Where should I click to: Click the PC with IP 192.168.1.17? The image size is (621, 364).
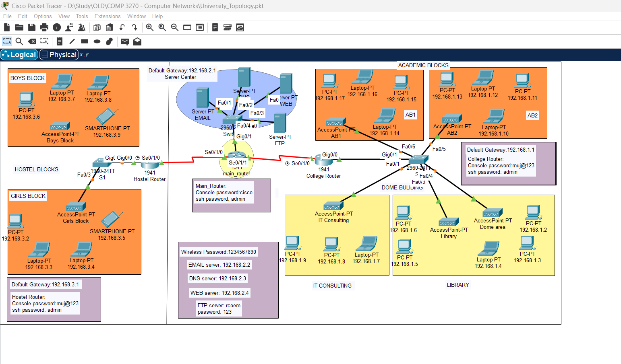pos(330,81)
